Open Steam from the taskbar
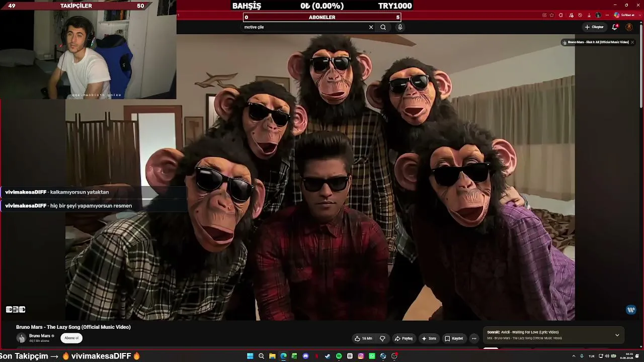Screen dimensions: 644x362 coord(328,356)
